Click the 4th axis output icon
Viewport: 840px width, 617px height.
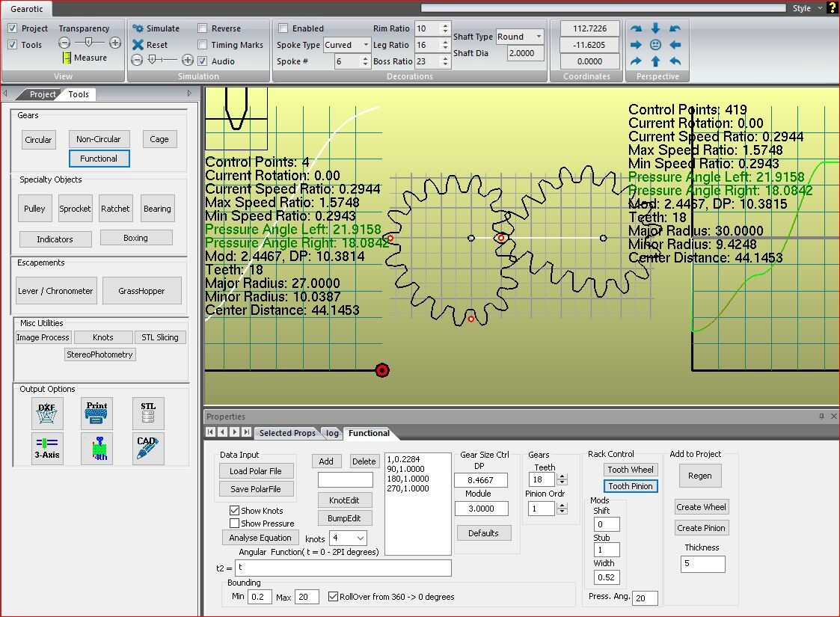click(x=96, y=448)
